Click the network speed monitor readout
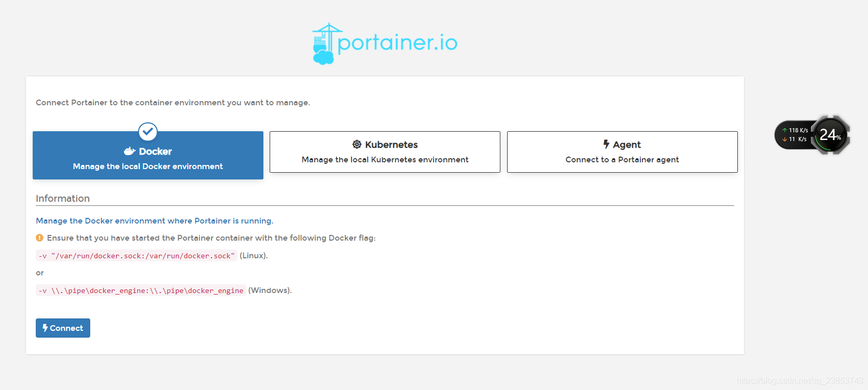 coord(794,135)
